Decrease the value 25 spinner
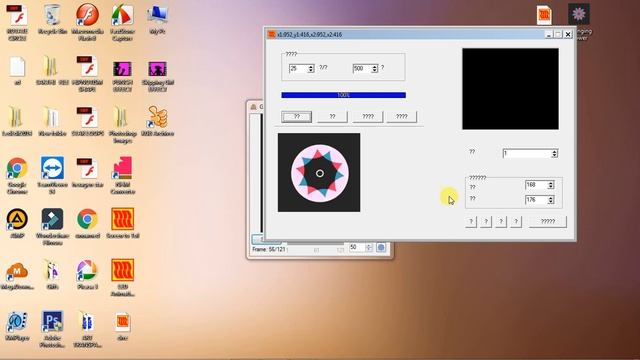The width and height of the screenshot is (640, 360). (311, 71)
